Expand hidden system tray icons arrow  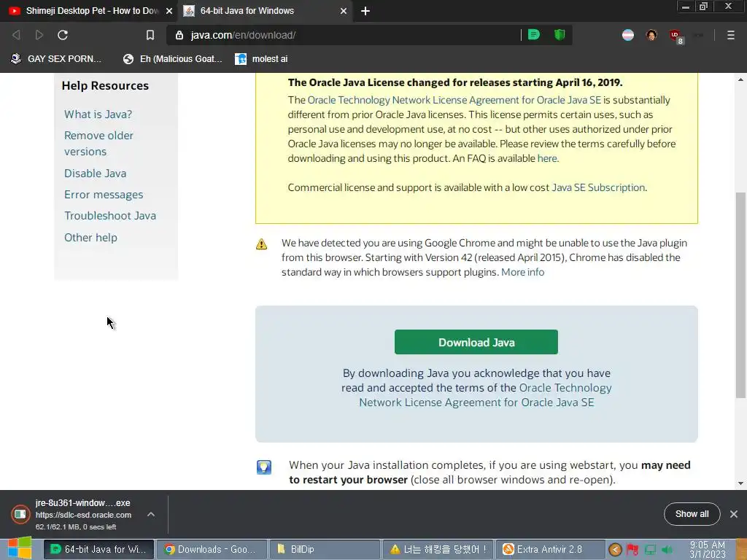click(x=615, y=550)
